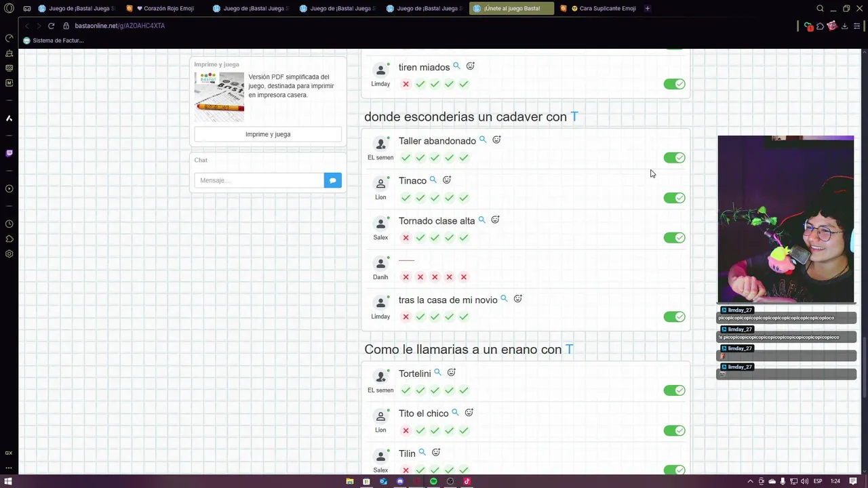Click the answer text 'Tinaco'
Image resolution: width=868 pixels, height=488 pixels.
pyautogui.click(x=412, y=181)
